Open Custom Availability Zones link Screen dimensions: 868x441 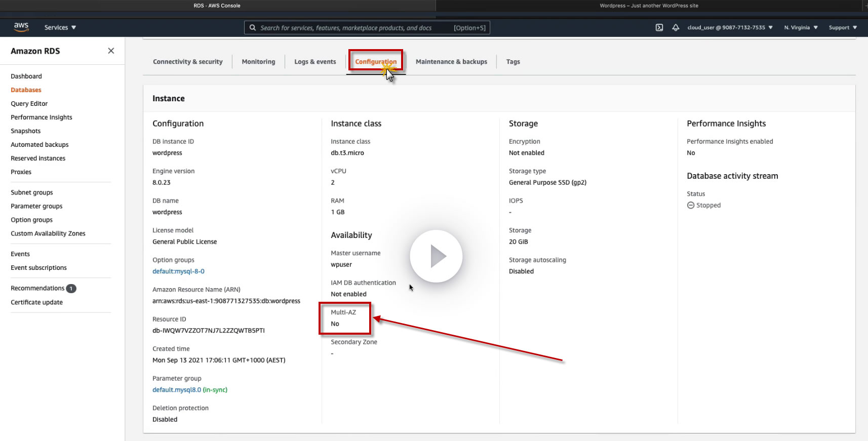48,233
